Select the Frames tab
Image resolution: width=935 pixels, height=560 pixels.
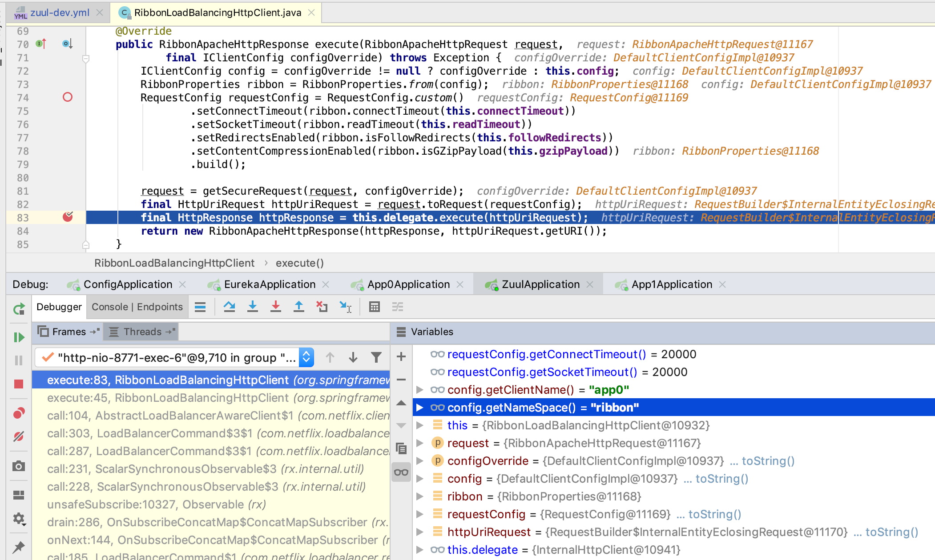(x=68, y=332)
